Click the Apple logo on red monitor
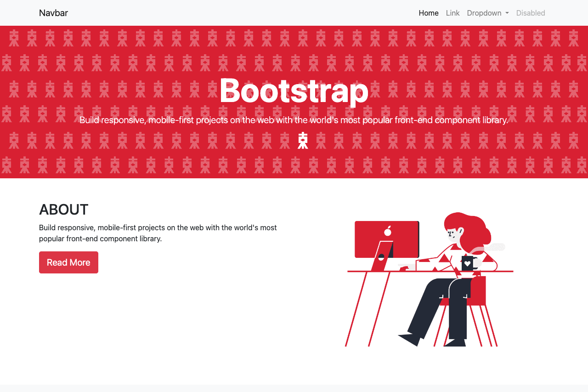Viewport: 588px width, 392px height. click(388, 231)
